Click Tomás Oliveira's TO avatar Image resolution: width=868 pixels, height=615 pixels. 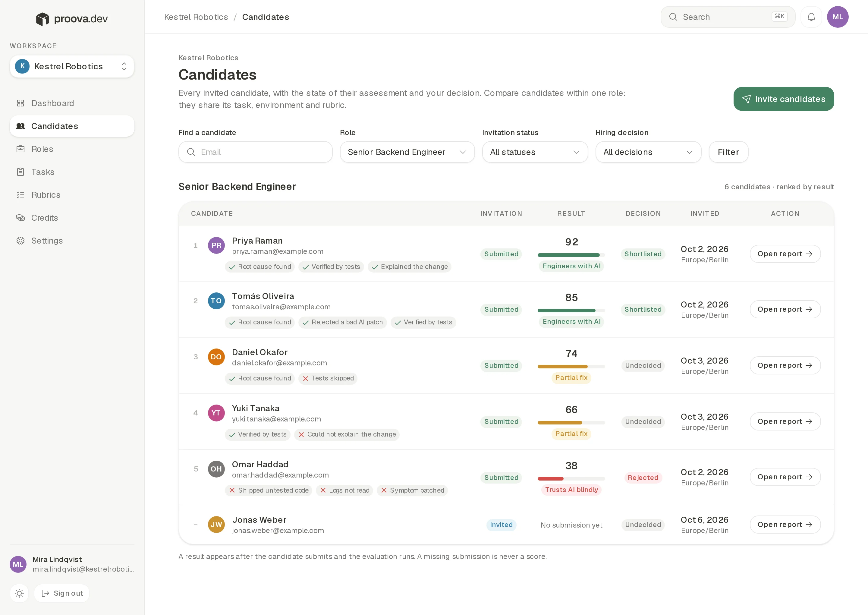(x=216, y=301)
